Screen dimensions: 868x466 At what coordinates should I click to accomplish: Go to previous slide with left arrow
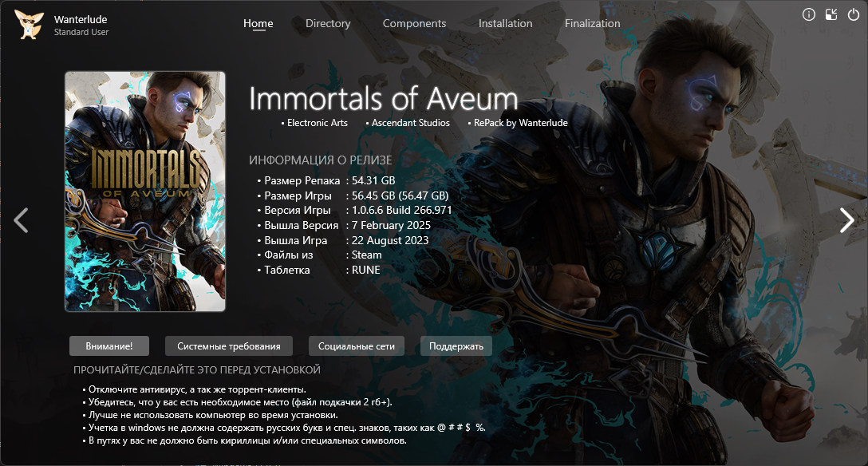click(x=22, y=220)
